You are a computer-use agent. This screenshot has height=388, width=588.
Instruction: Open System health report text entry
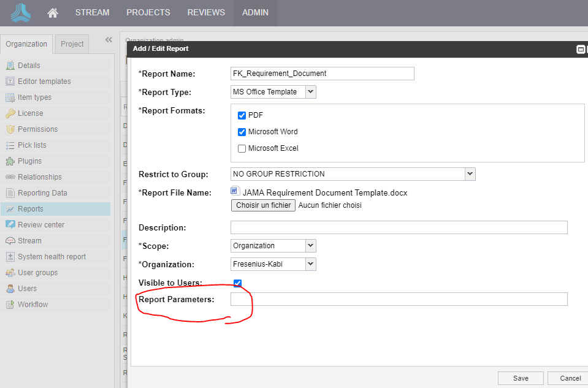(52, 257)
